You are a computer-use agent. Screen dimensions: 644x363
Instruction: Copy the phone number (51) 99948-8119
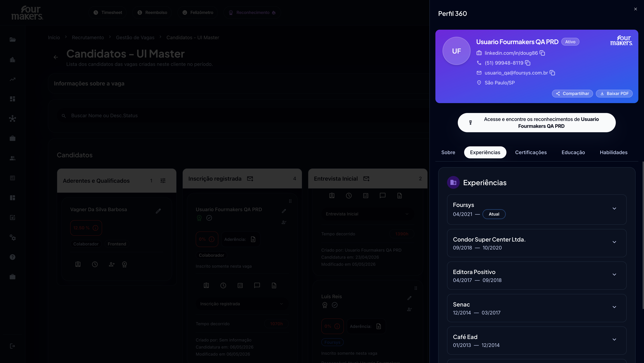pos(528,63)
